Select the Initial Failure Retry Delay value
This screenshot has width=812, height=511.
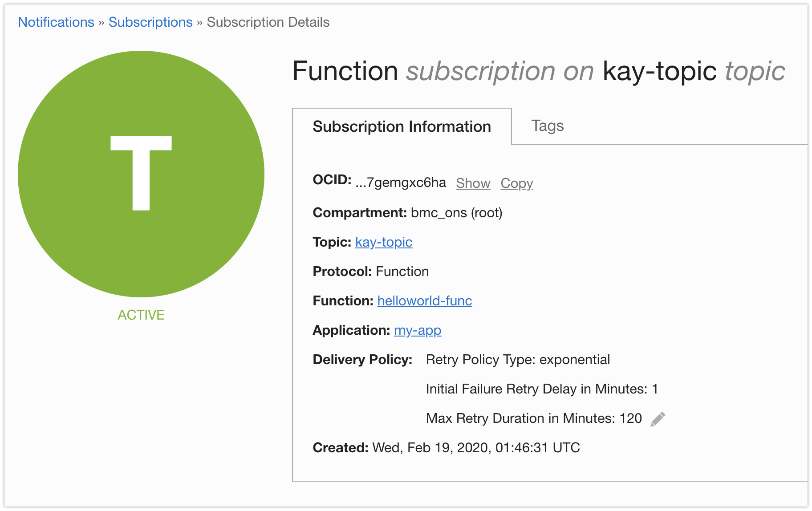[x=542, y=389]
